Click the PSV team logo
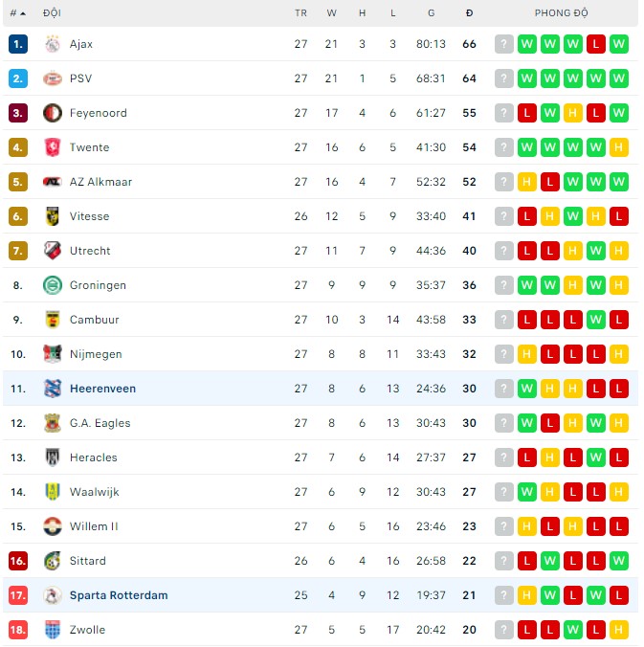 click(x=52, y=78)
